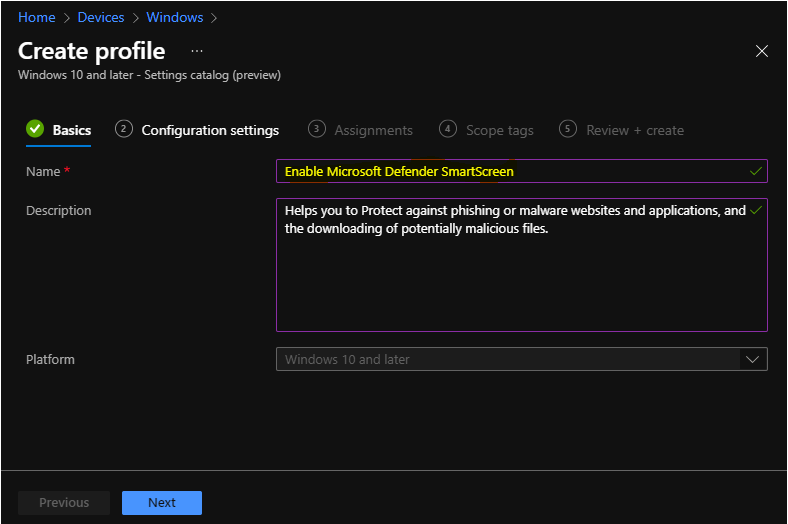Image resolution: width=788 pixels, height=524 pixels.
Task: Click the step 5 circle icon
Action: [x=568, y=129]
